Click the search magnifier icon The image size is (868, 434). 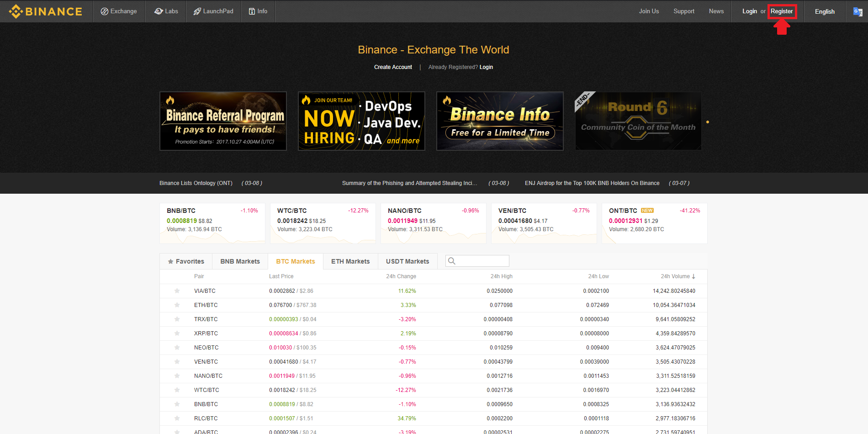tap(452, 261)
